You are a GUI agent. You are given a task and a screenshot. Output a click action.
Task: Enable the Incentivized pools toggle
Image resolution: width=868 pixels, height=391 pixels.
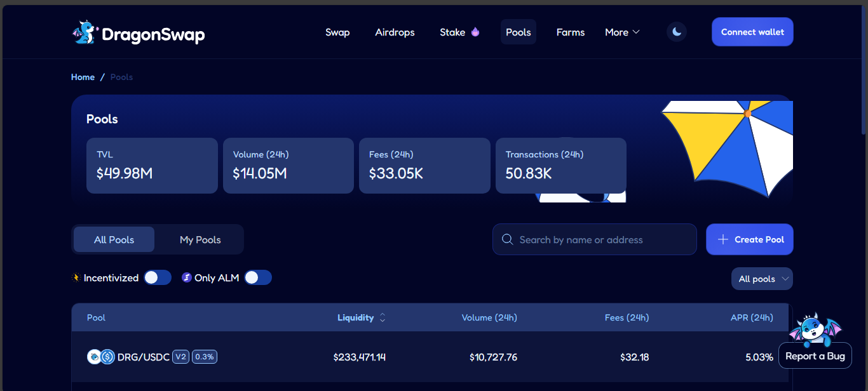pos(157,277)
